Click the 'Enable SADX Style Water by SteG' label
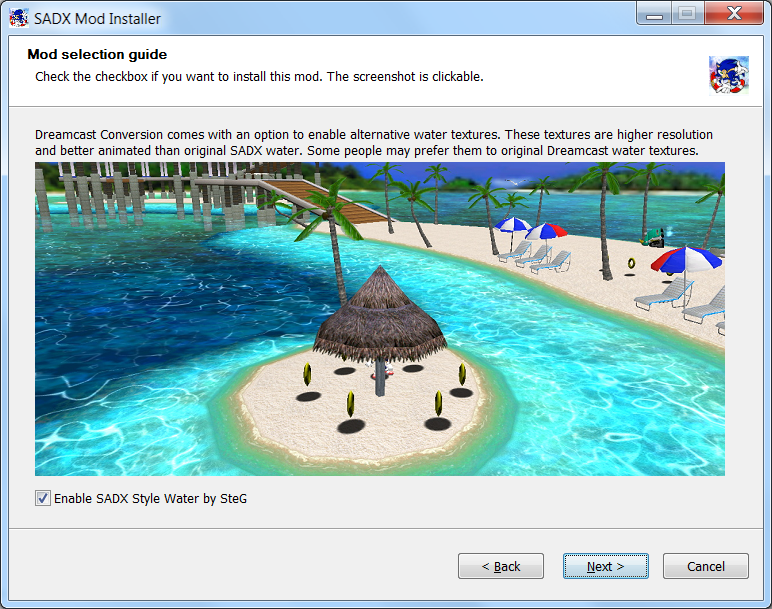The image size is (772, 609). [150, 499]
